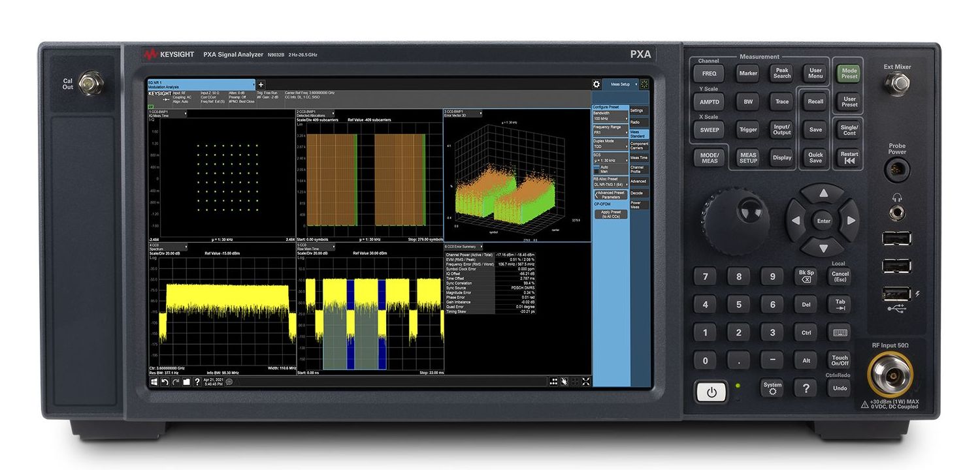Push the green Mode Preset hardkey
Viewport: 980px width, 470px height.
849,73
